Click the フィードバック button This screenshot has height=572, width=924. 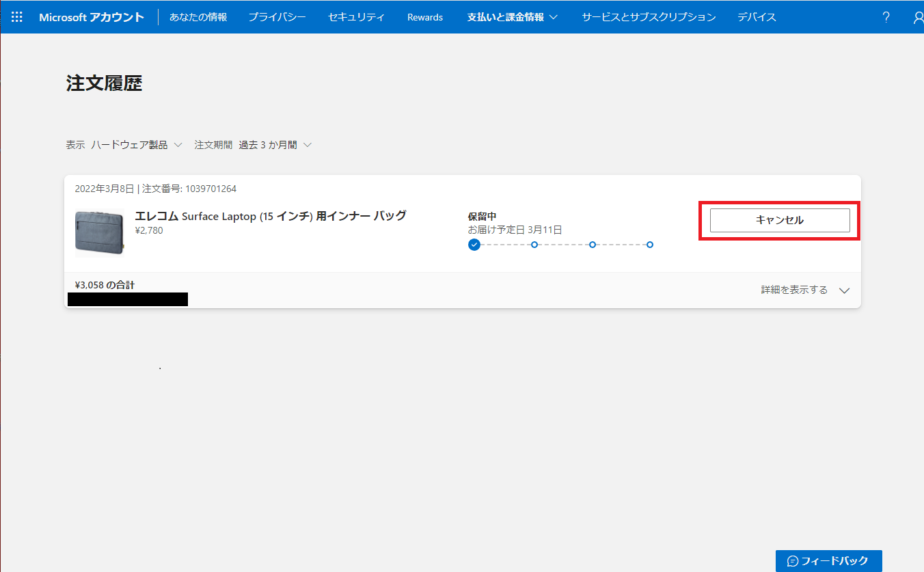coord(828,561)
